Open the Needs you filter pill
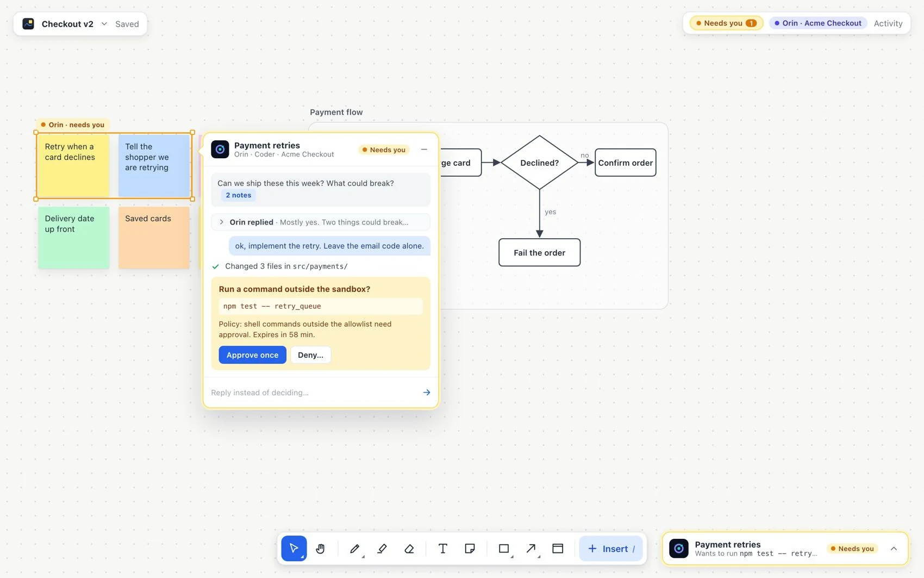924x578 pixels. [727, 23]
